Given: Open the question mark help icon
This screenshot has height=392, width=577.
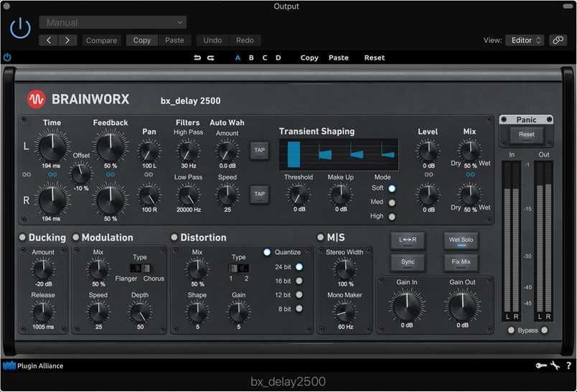Looking at the screenshot, I should (568, 365).
